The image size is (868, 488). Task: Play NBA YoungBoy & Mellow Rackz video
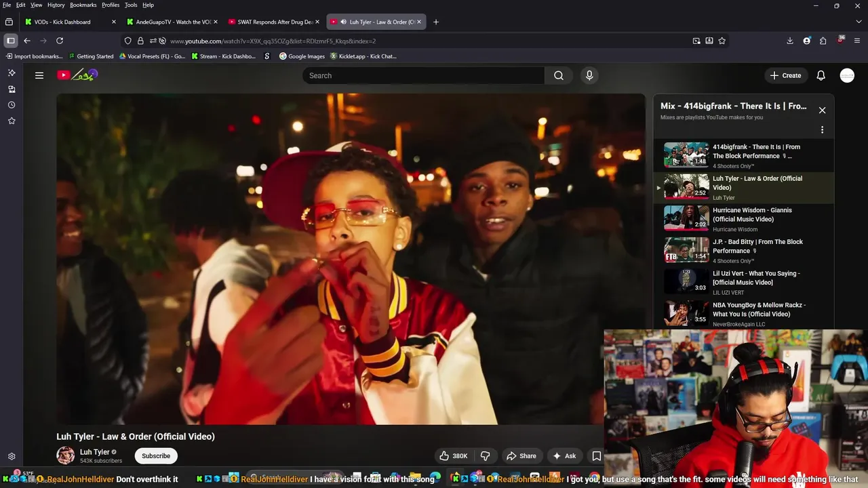click(744, 314)
